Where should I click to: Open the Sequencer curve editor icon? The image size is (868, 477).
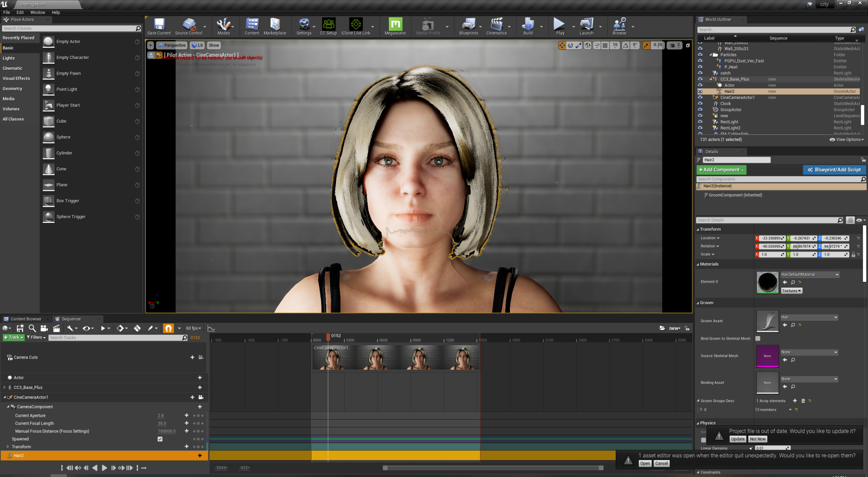[211, 328]
